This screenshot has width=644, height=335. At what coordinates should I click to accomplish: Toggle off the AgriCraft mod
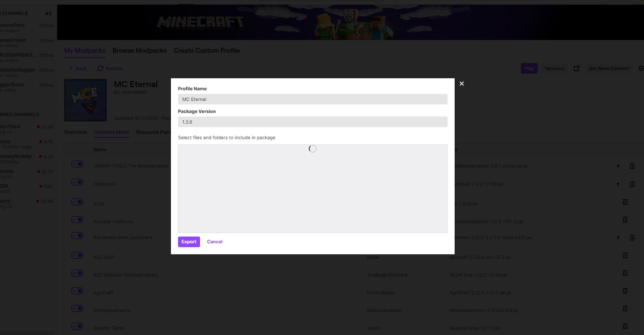coord(77,290)
